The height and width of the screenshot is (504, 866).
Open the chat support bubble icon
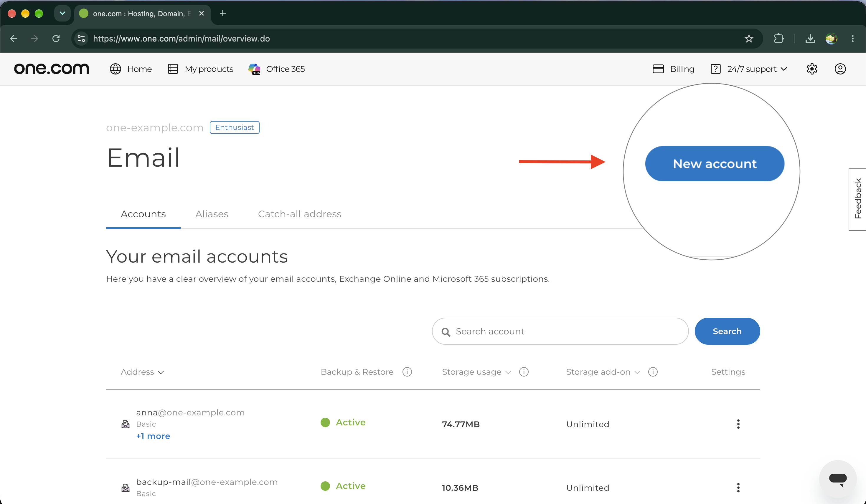tap(838, 479)
